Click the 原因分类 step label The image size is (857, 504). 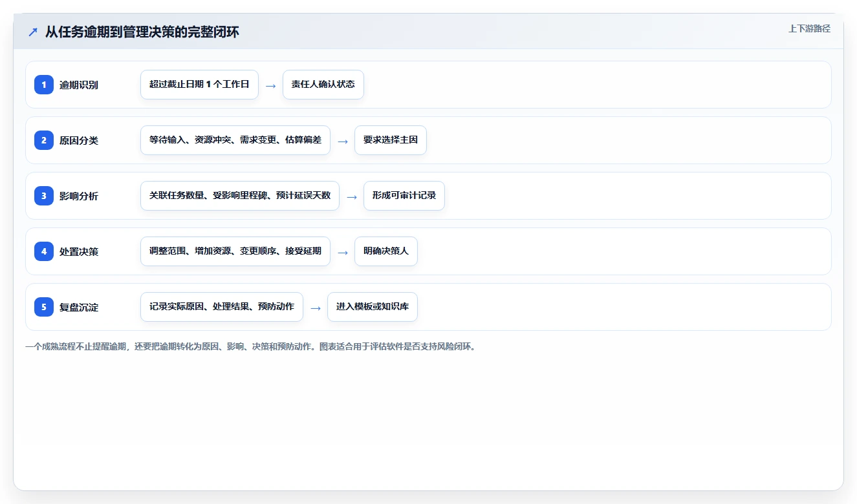point(79,140)
